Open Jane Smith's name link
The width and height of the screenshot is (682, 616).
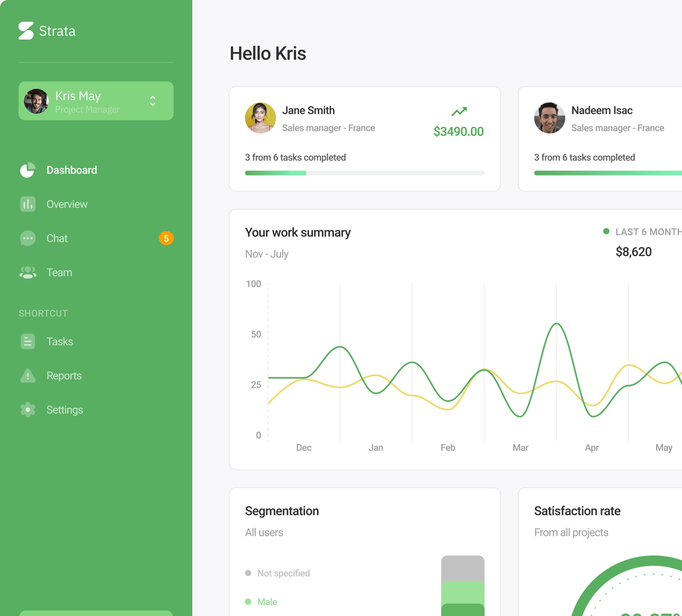[308, 110]
